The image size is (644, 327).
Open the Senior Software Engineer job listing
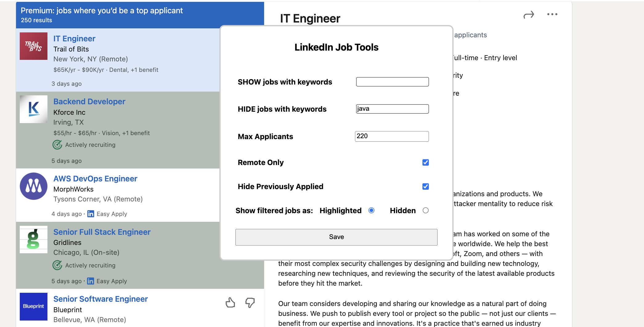pyautogui.click(x=100, y=299)
